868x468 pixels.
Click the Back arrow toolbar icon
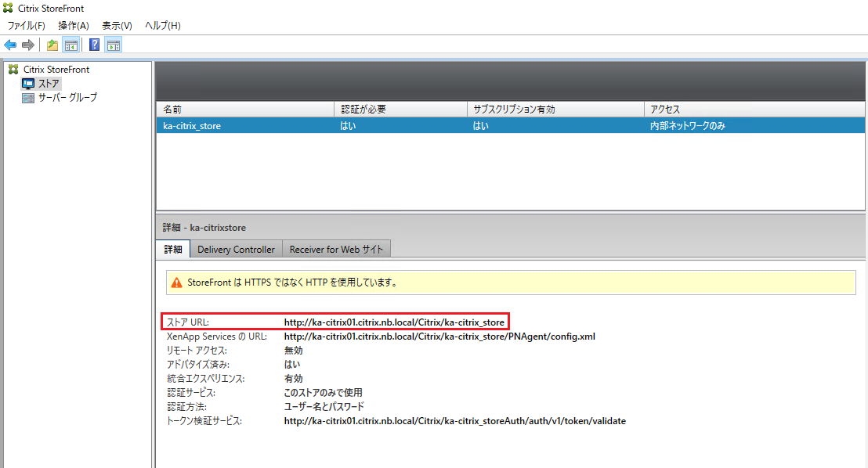(x=10, y=45)
